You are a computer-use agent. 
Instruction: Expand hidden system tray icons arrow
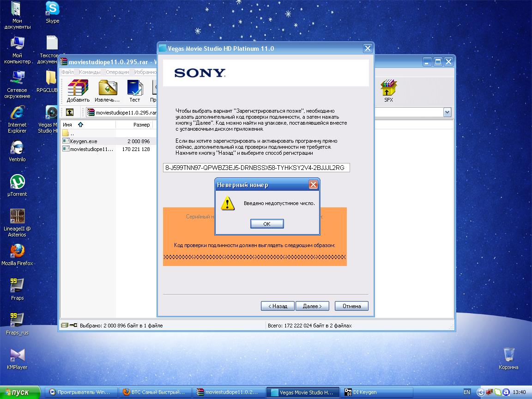pos(480,392)
